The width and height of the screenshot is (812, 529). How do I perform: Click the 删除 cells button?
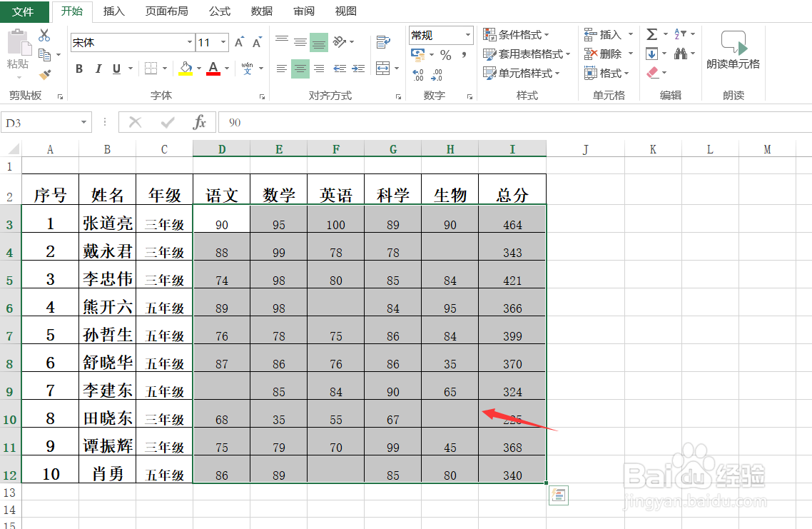609,54
